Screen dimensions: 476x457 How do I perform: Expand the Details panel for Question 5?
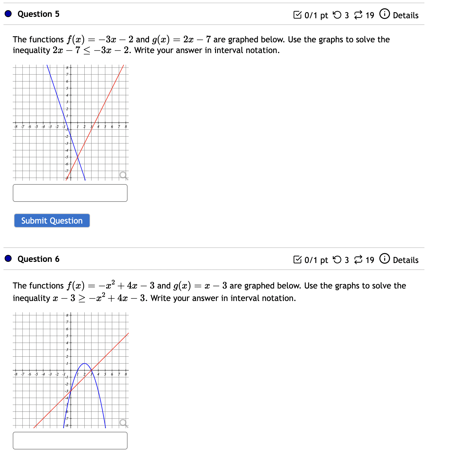(405, 15)
